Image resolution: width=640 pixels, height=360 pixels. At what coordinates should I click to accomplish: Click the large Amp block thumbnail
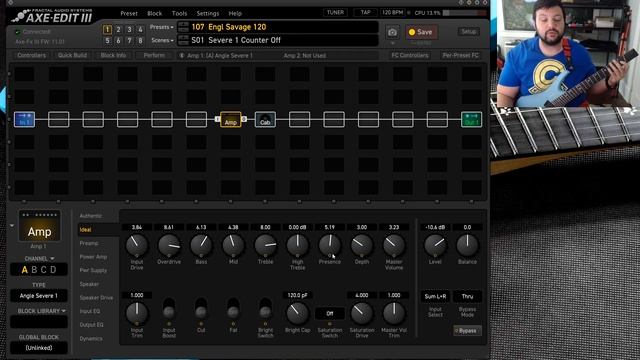click(39, 226)
